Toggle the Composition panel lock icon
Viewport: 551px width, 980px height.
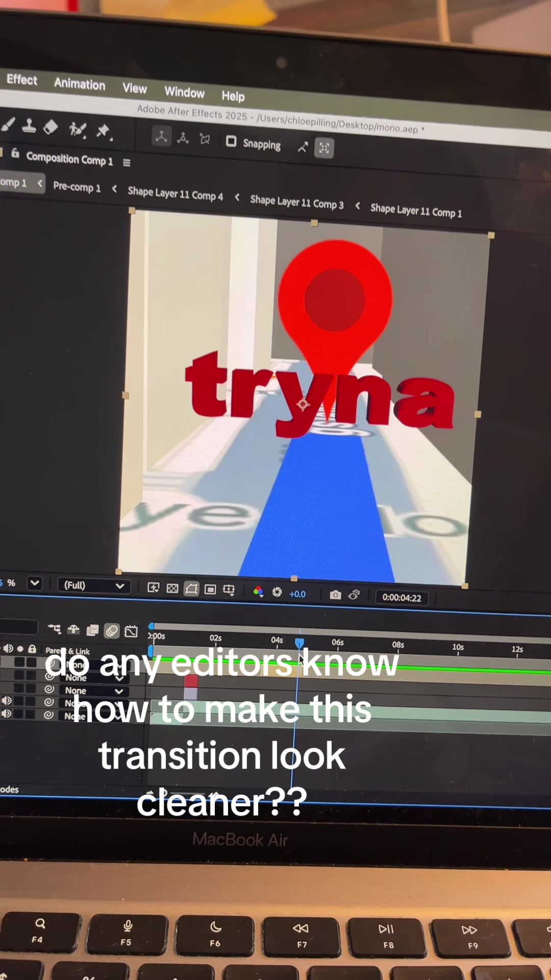point(15,153)
